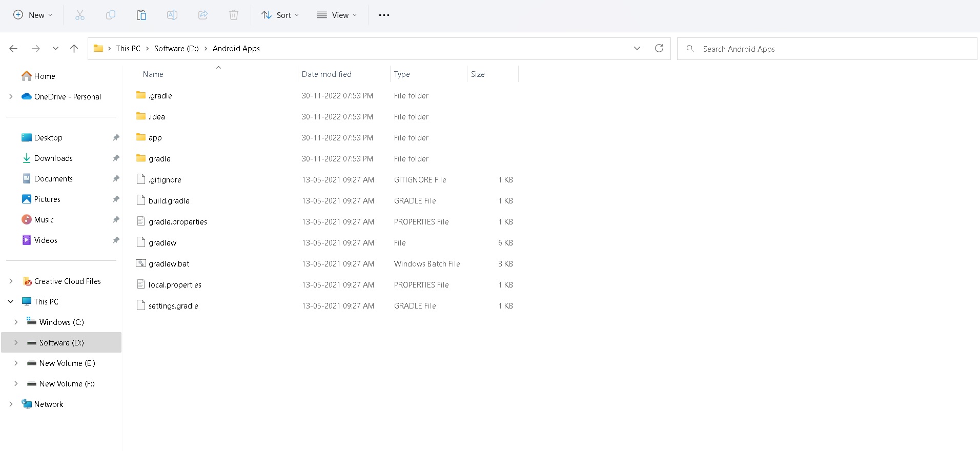Sort by Size column header
The width and height of the screenshot is (980, 451).
478,74
